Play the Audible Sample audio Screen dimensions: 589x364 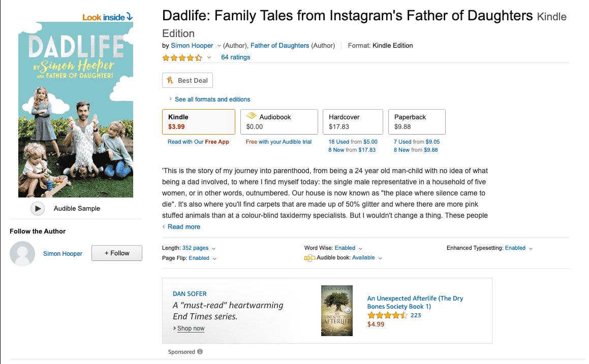point(37,208)
